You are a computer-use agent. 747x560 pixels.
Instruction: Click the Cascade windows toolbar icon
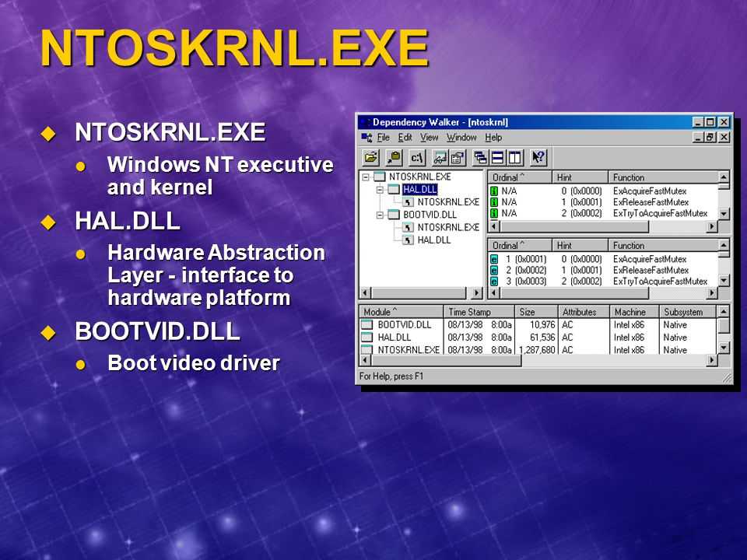480,157
